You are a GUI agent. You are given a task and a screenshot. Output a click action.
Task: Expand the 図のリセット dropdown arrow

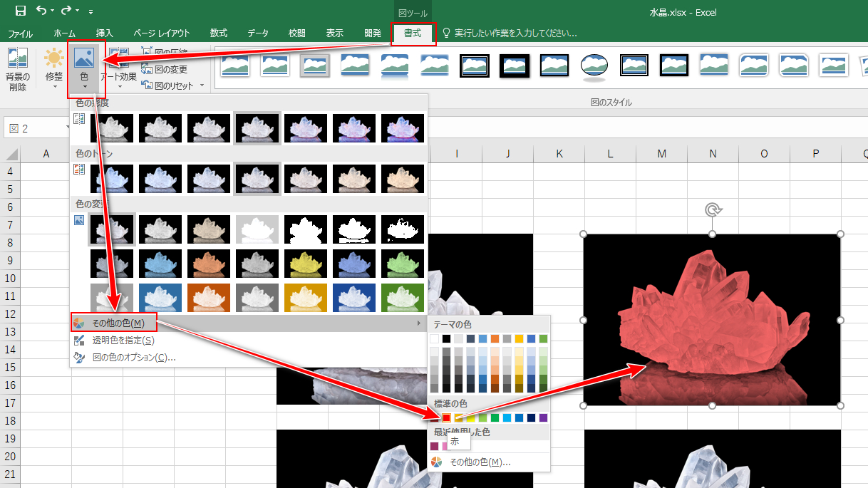202,85
